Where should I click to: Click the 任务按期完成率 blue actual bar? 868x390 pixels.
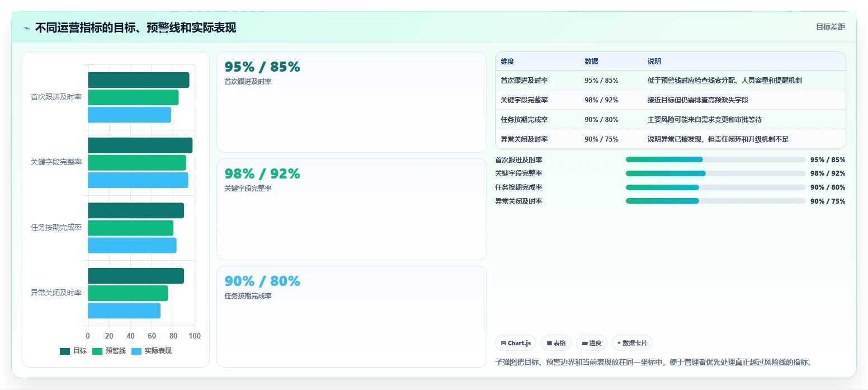click(x=132, y=246)
